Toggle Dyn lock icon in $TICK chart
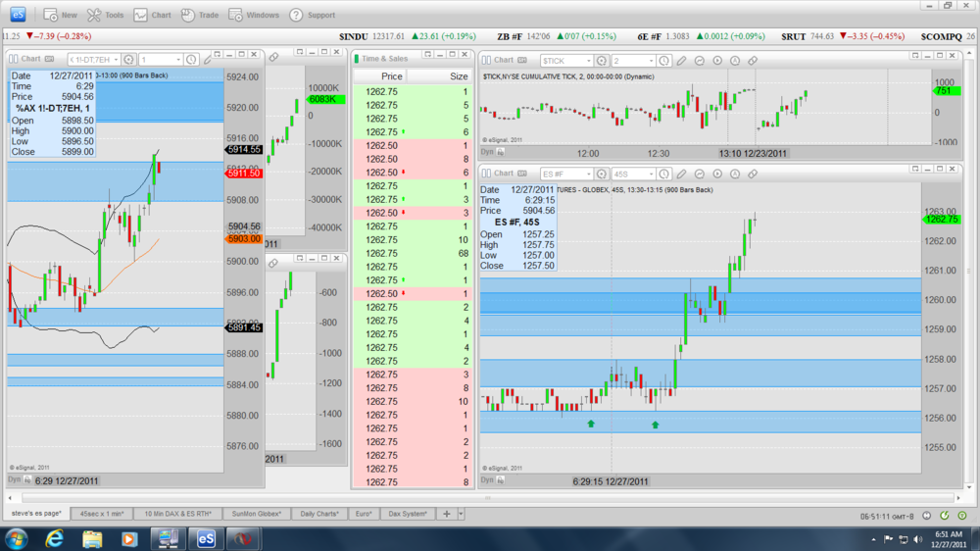Screen dimensions: 980x551 tap(501, 152)
